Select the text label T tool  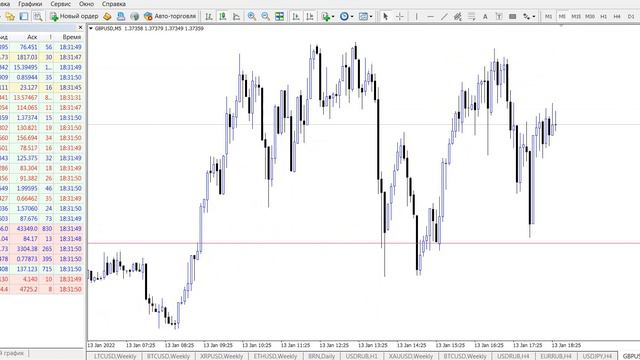(x=499, y=16)
